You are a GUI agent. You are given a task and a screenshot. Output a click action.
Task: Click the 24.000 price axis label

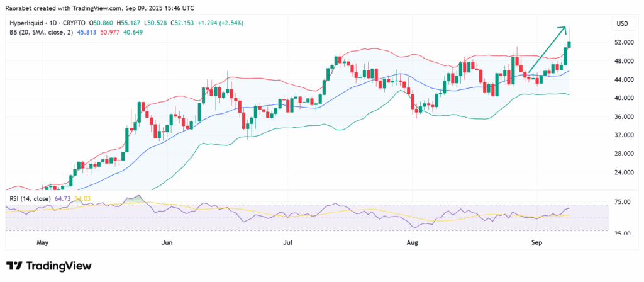(x=625, y=172)
